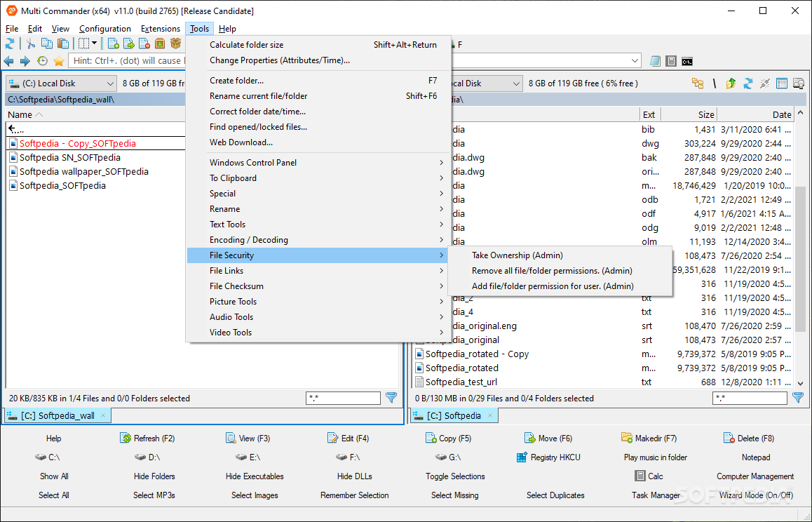The height and width of the screenshot is (522, 812).
Task: Toggle Wizard Mode (On/Off)
Action: click(756, 495)
